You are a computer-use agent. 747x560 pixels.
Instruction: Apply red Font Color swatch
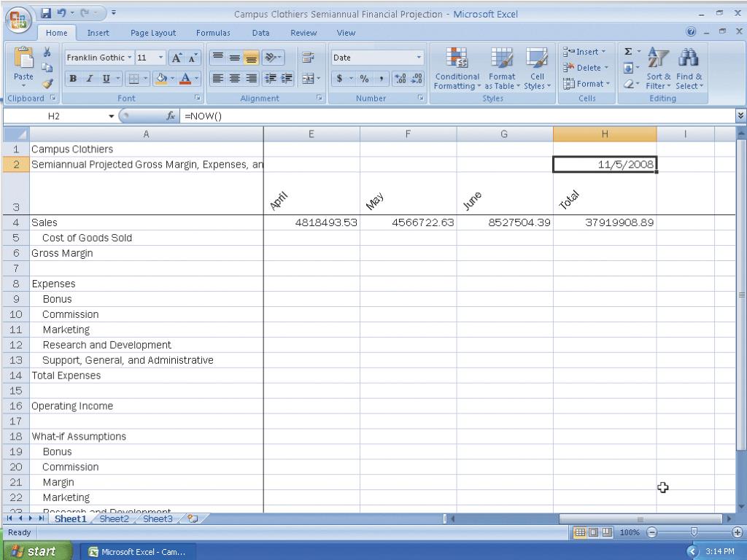186,78
